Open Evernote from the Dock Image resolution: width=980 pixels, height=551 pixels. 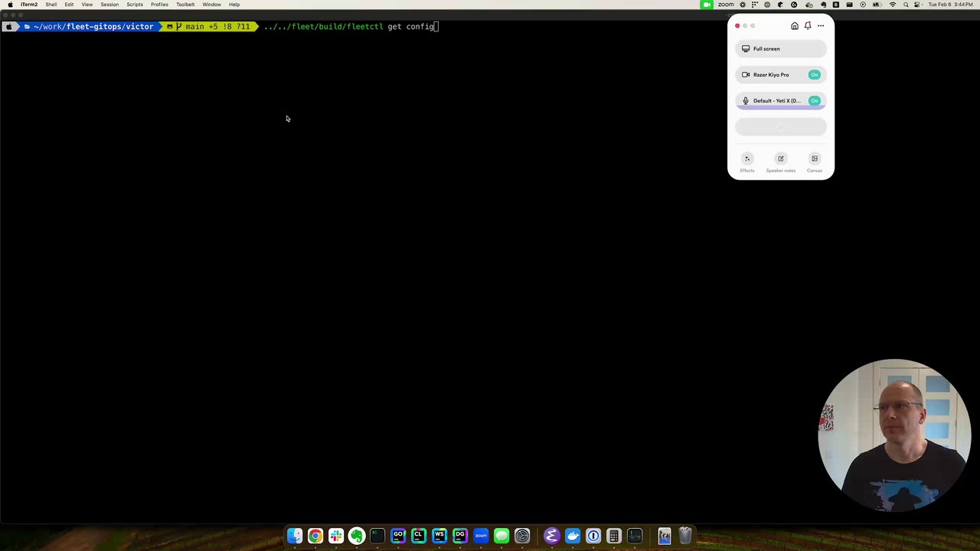(x=357, y=536)
